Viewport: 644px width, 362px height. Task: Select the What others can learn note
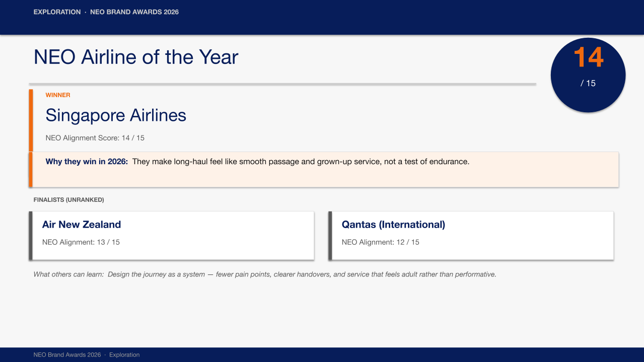point(265,274)
